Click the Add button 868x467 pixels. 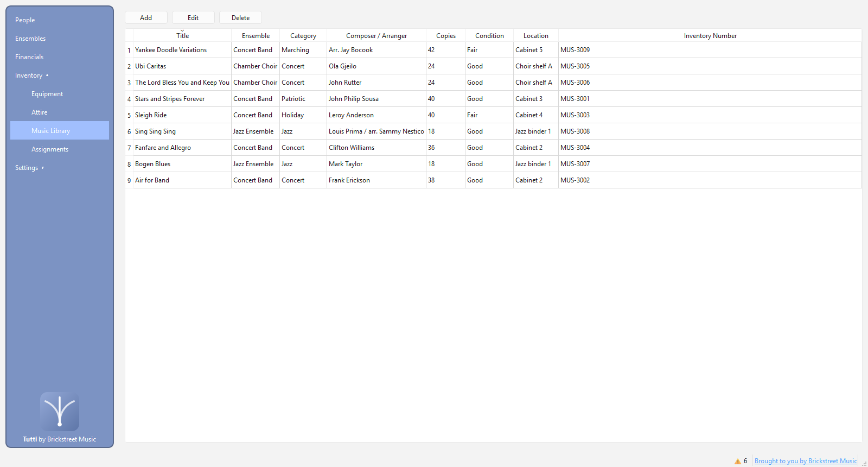146,17
